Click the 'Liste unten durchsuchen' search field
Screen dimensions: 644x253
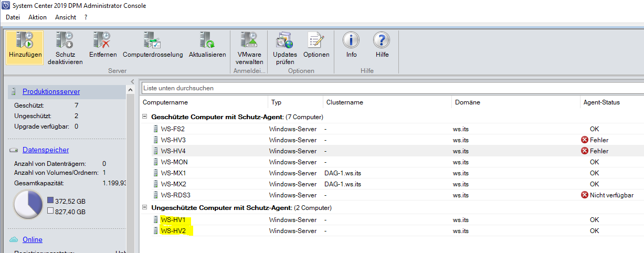[x=393, y=88]
